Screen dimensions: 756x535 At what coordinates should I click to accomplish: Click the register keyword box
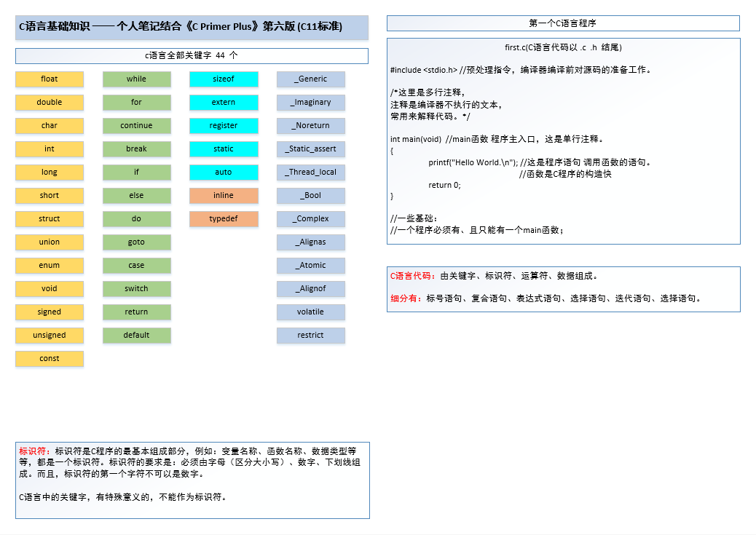[224, 125]
